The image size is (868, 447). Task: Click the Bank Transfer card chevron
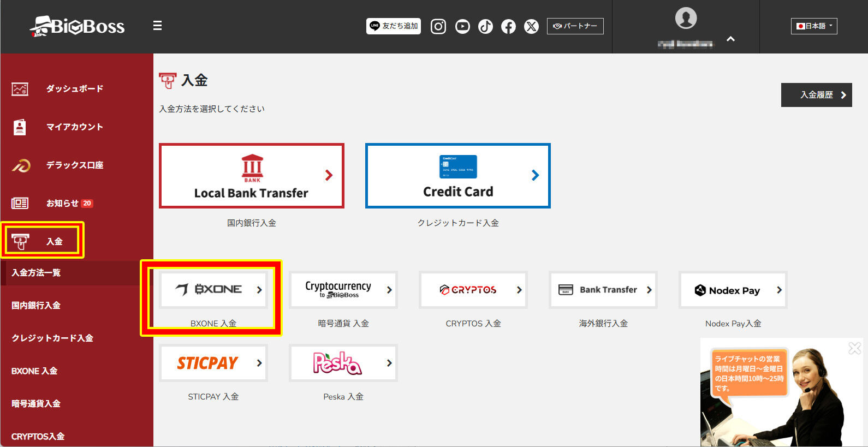649,290
